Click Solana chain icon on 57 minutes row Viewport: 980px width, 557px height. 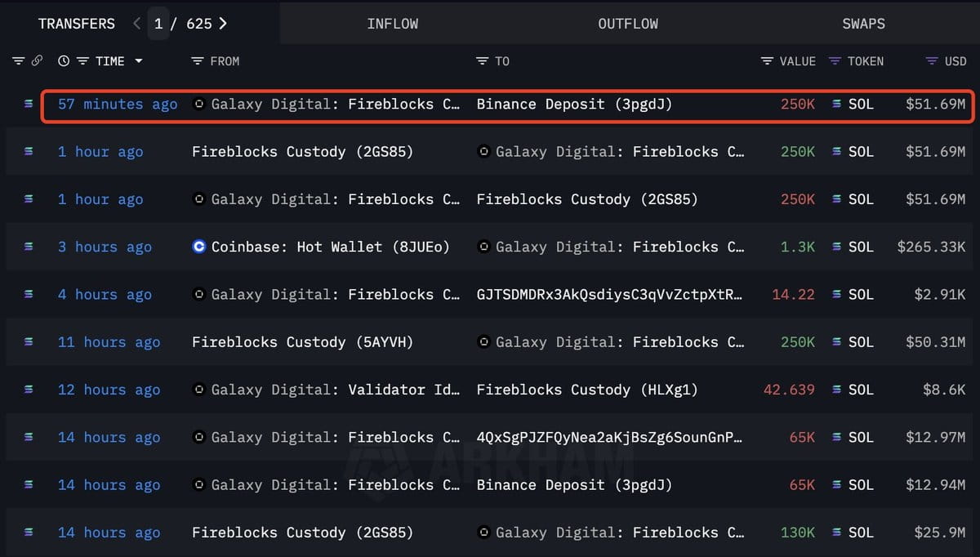pyautogui.click(x=29, y=104)
